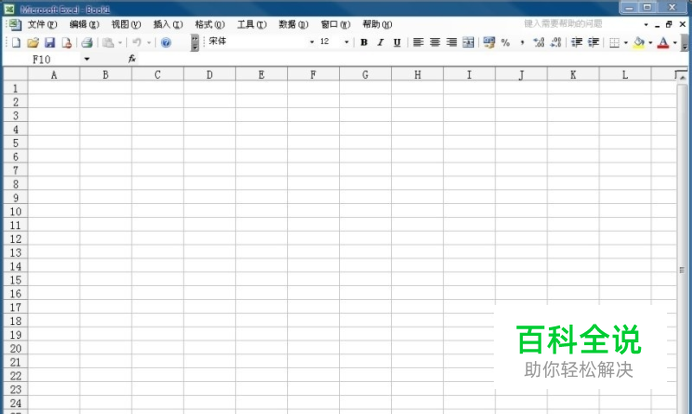
Task: Print the sheet using printer icon
Action: pos(87,42)
